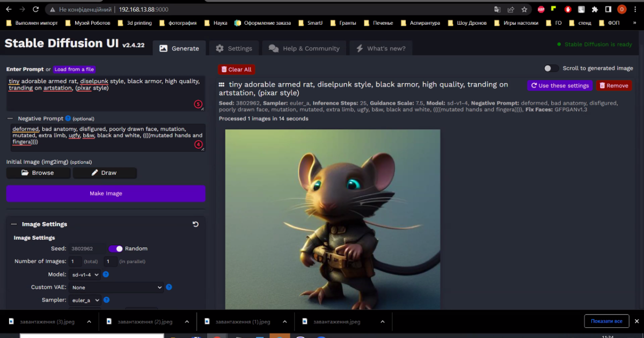
Task: Click the Load from a file button
Action: (74, 69)
